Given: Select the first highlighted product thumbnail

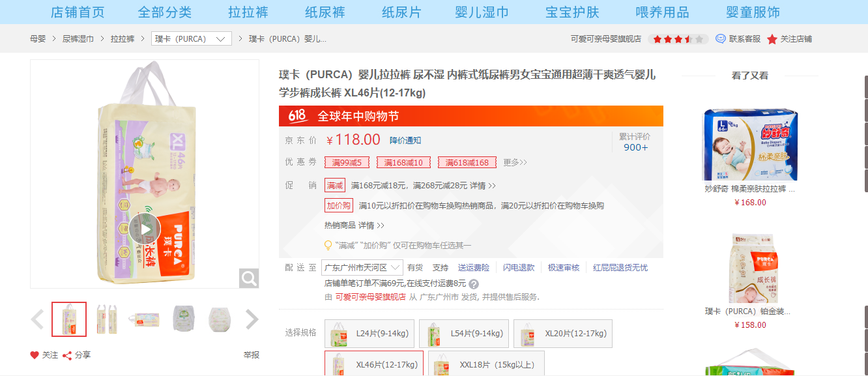Looking at the screenshot, I should 69,319.
